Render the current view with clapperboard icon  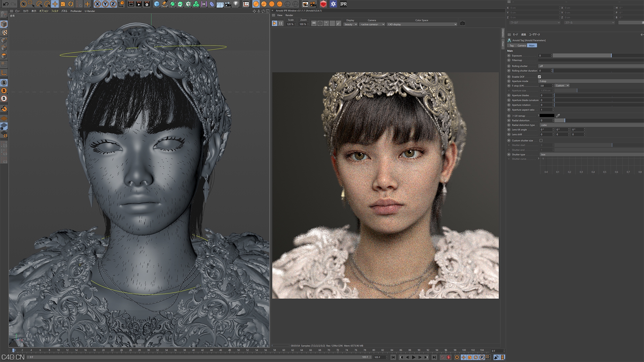(x=131, y=4)
